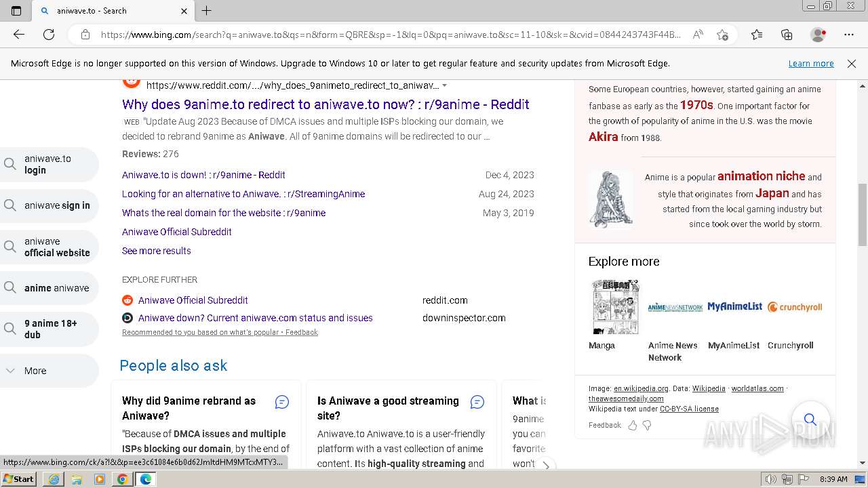
Task: Open Edge Settings and more menu
Action: pos(849,35)
